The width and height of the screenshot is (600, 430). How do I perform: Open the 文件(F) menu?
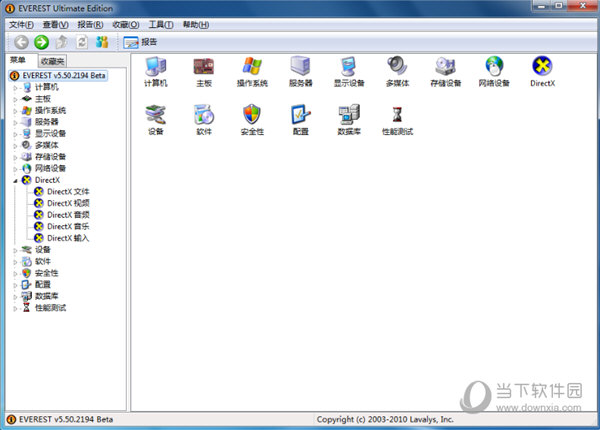[21, 25]
